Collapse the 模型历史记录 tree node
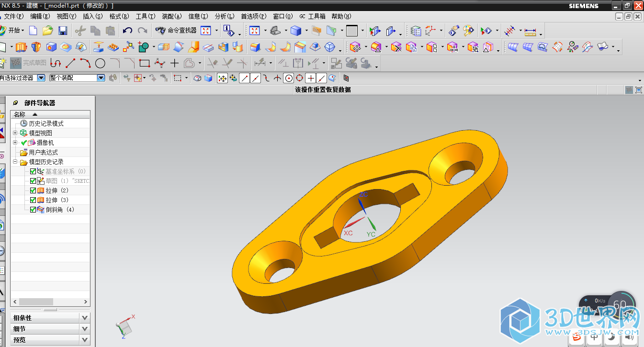This screenshot has width=644, height=347. point(15,162)
